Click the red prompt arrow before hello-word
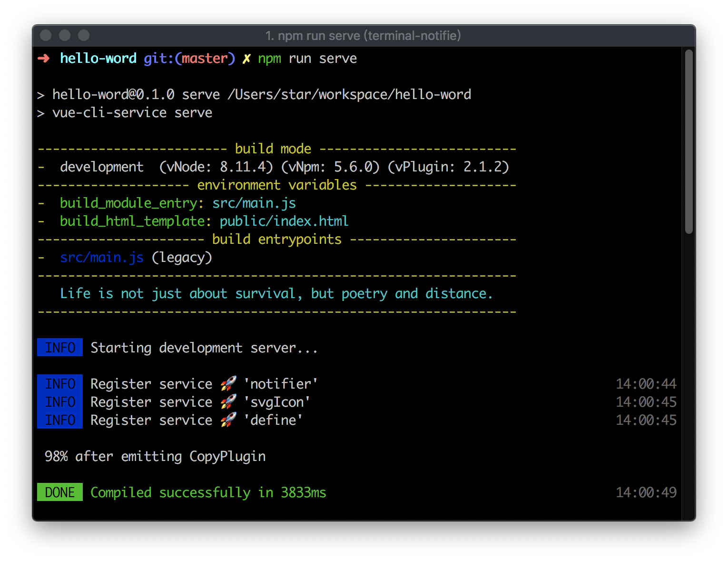 point(44,59)
